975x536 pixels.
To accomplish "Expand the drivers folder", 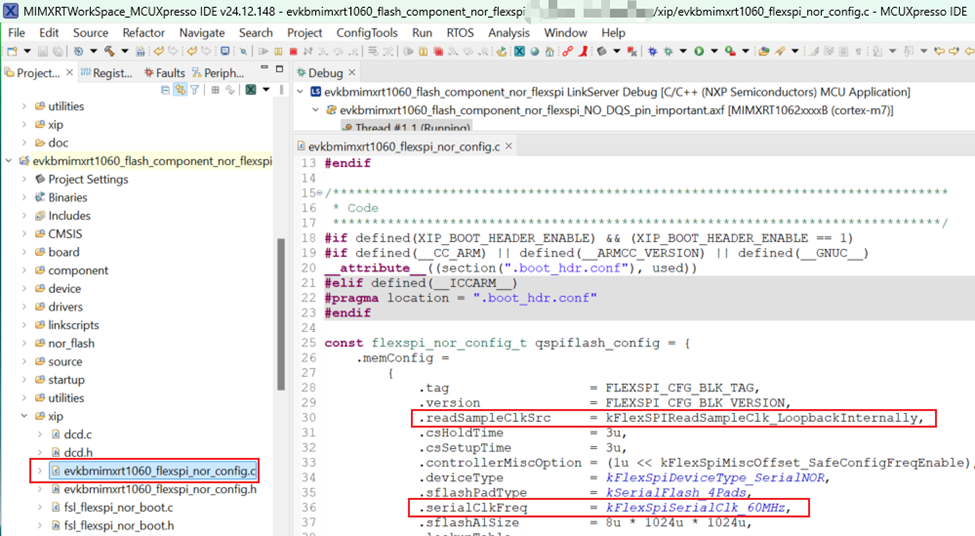I will pos(24,307).
